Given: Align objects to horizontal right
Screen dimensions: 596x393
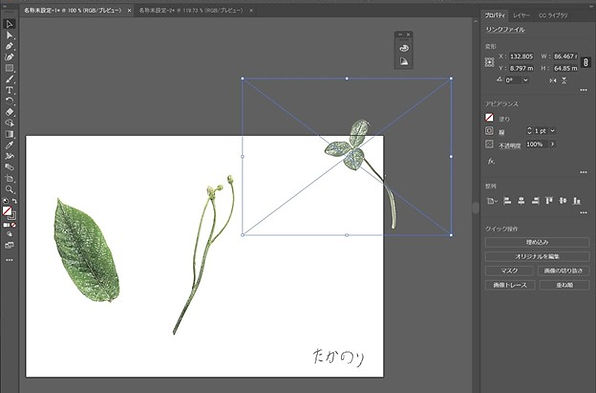Looking at the screenshot, I should [535, 201].
